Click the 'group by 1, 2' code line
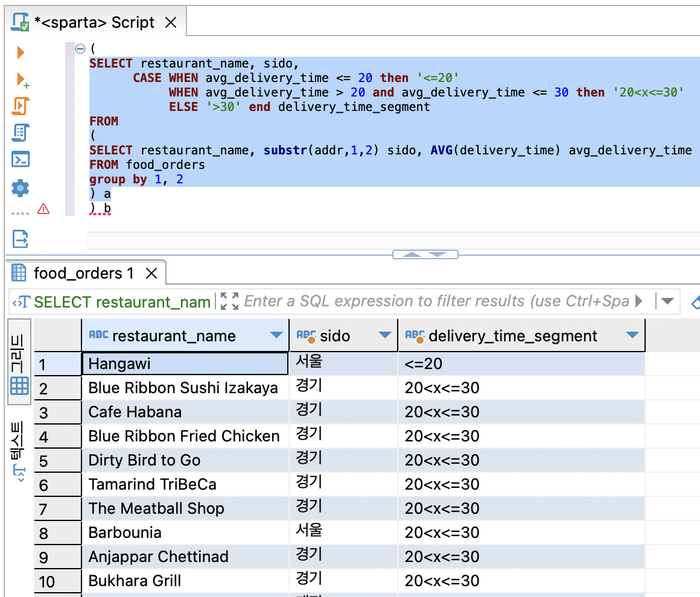 (x=136, y=179)
